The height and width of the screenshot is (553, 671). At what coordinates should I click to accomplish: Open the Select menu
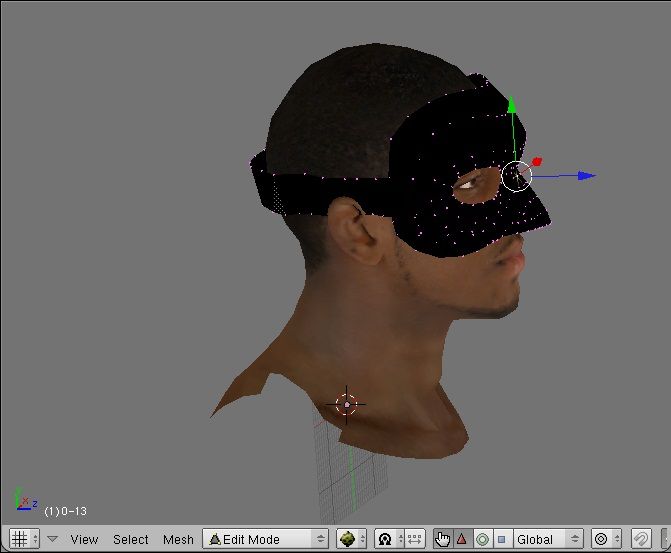pos(130,539)
